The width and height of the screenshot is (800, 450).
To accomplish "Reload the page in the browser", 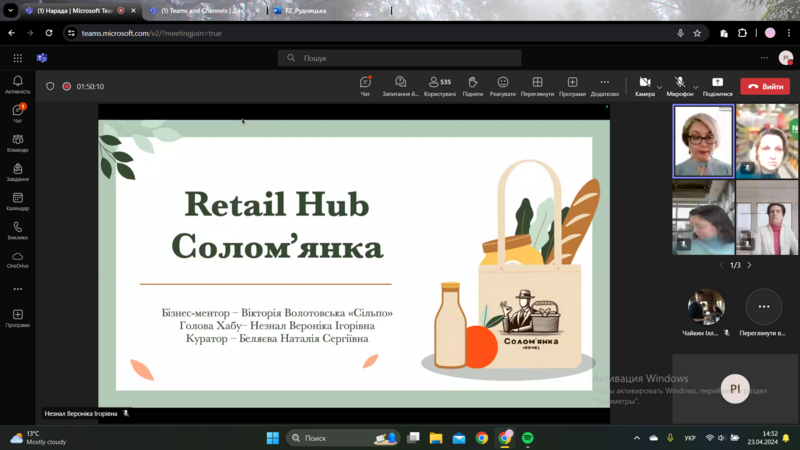I will click(49, 33).
